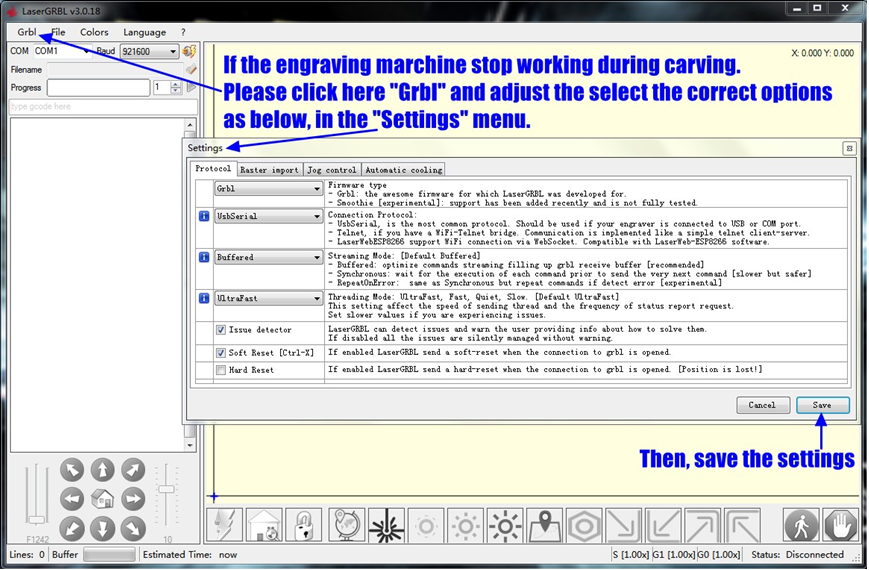Screen dimensions: 869x570
Task: Open the 921600 baud rate dropdown
Action: click(x=149, y=52)
